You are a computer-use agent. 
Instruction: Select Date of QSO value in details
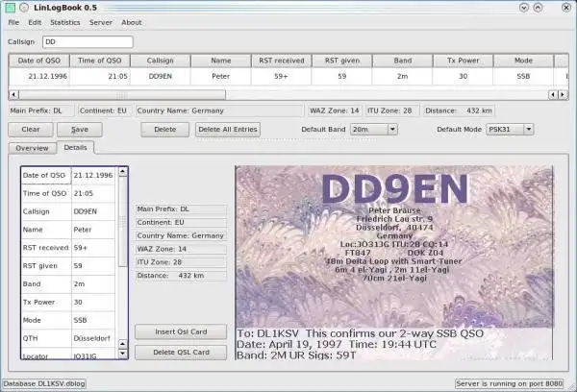pyautogui.click(x=93, y=176)
